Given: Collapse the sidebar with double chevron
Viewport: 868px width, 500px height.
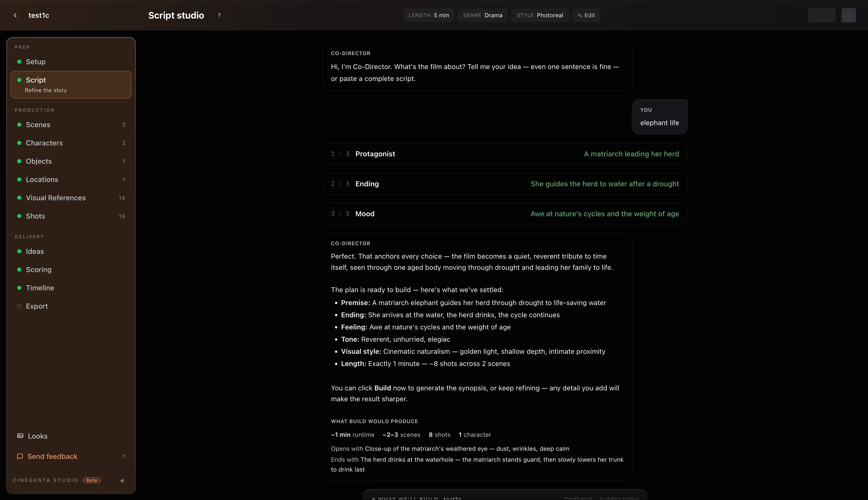Looking at the screenshot, I should pos(122,480).
